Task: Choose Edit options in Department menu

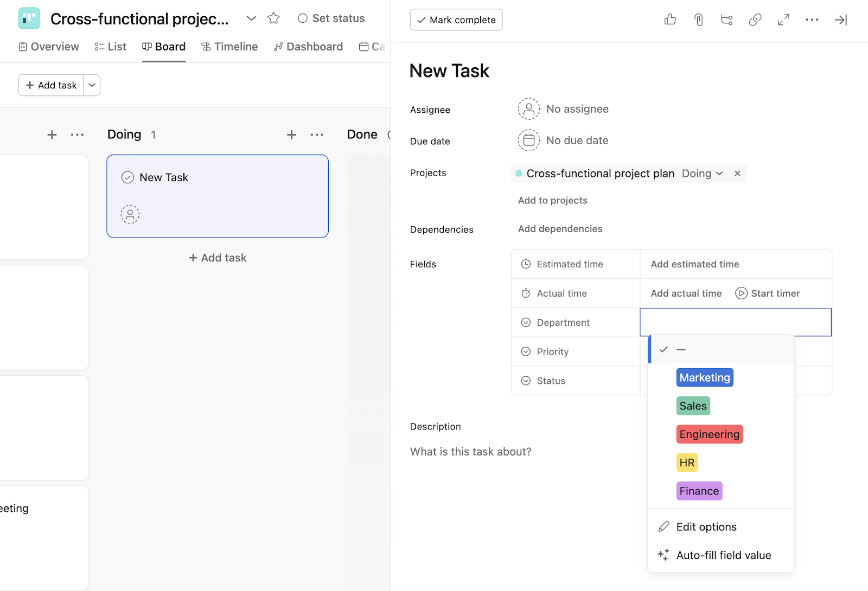Action: click(706, 527)
